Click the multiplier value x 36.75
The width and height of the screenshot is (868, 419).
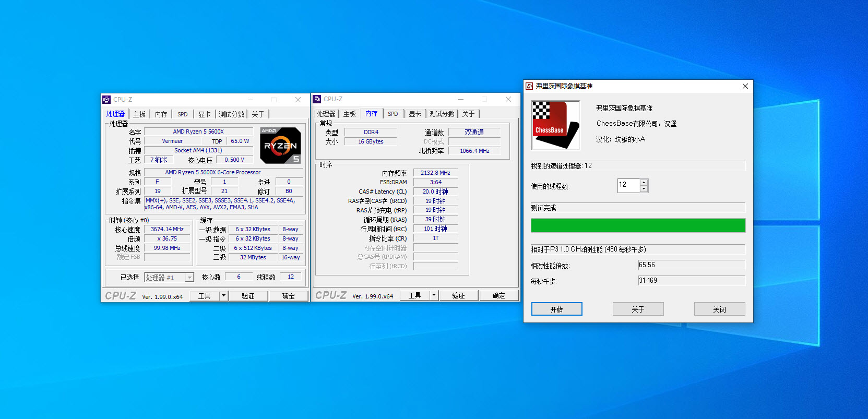(167, 239)
